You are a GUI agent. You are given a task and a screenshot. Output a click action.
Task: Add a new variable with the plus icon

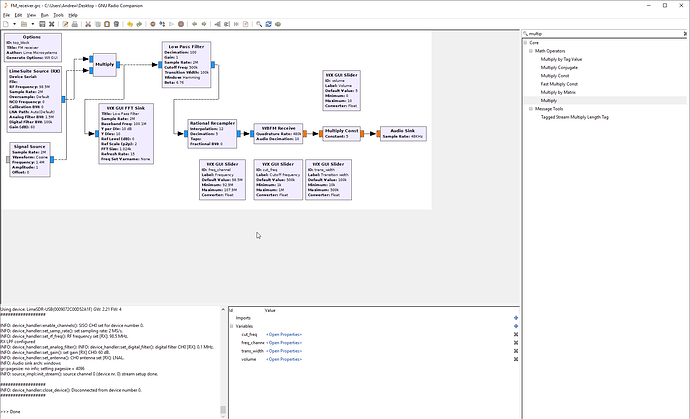click(516, 325)
